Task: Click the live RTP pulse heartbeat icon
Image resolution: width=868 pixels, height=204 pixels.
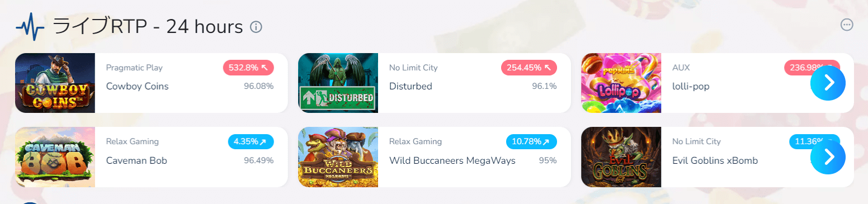Action: pos(30,29)
